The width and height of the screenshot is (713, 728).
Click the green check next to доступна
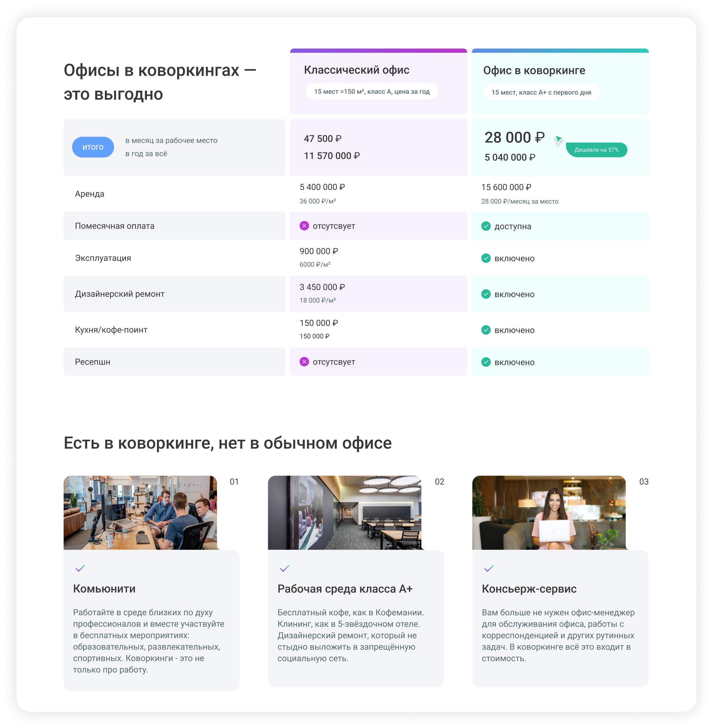[x=486, y=226]
